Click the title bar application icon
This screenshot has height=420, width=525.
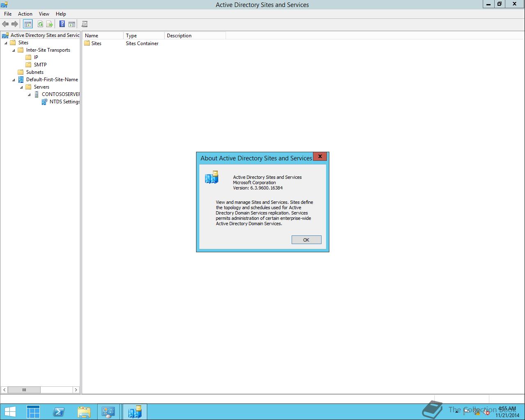5,5
